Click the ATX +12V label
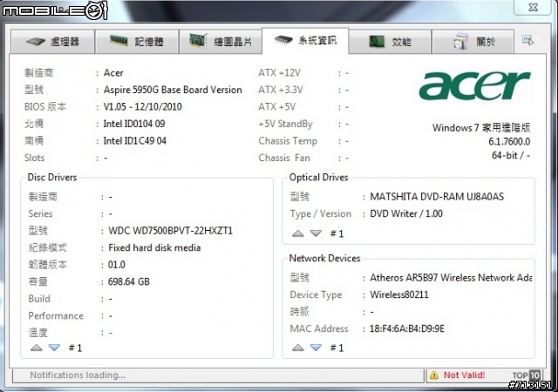This screenshot has width=558, height=392. (279, 73)
